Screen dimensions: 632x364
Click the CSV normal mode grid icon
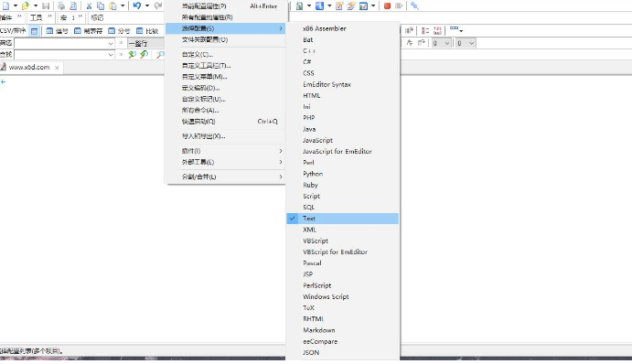[34, 31]
